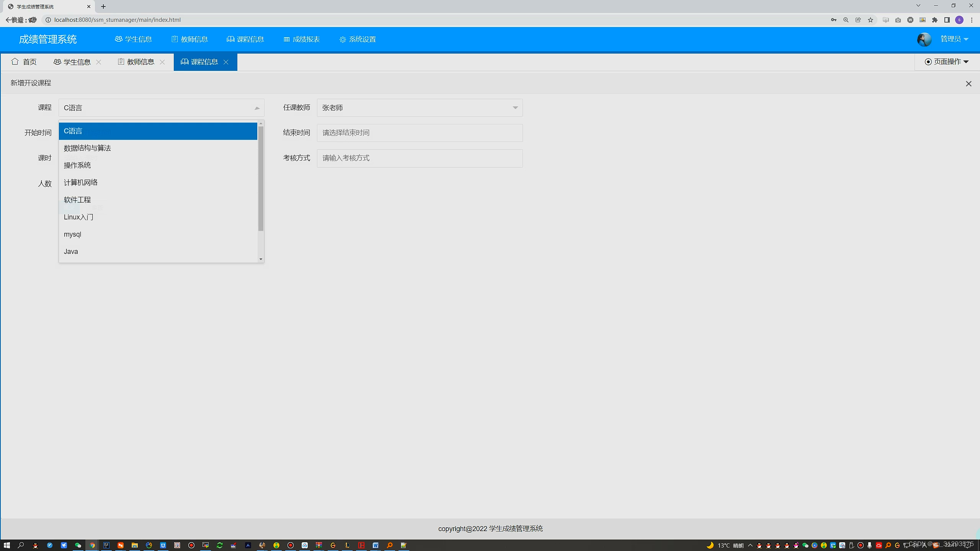Click the 系统设置 gear icon
The width and height of the screenshot is (980, 551).
tap(342, 39)
